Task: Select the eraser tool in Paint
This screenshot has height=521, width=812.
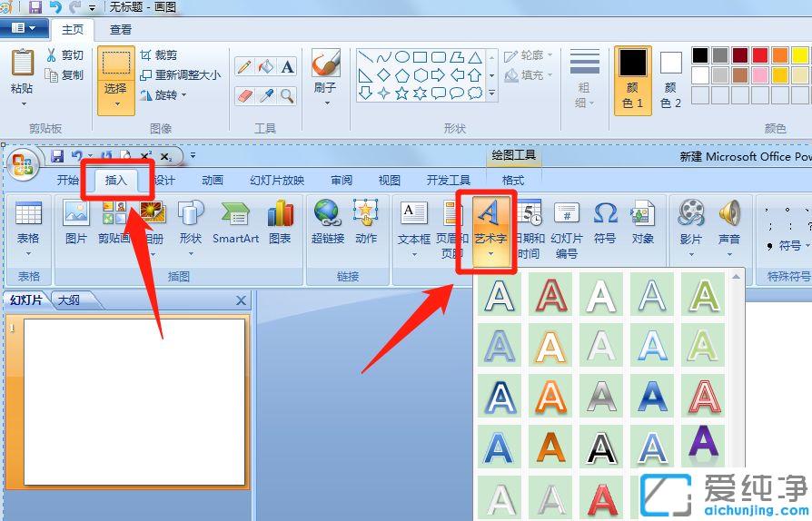Action: (x=244, y=95)
